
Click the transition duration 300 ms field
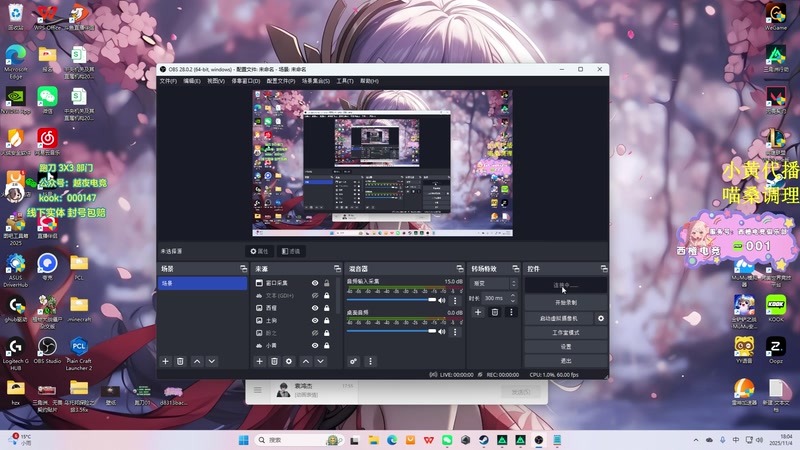495,298
